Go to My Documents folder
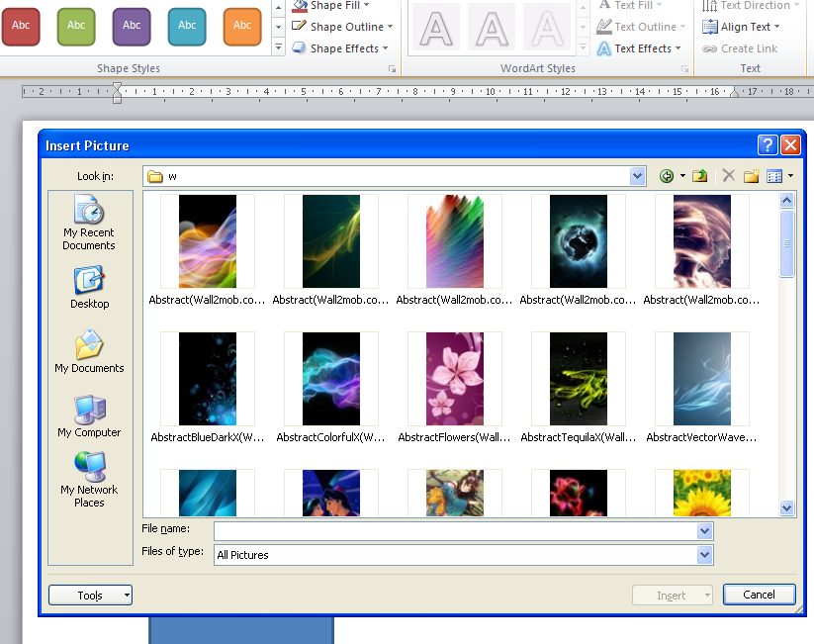 89,352
